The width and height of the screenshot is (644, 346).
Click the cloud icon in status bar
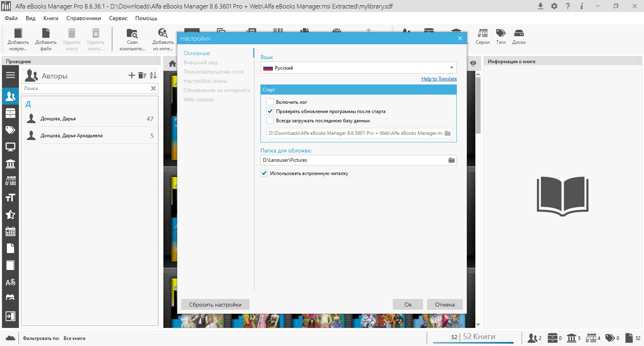11,338
